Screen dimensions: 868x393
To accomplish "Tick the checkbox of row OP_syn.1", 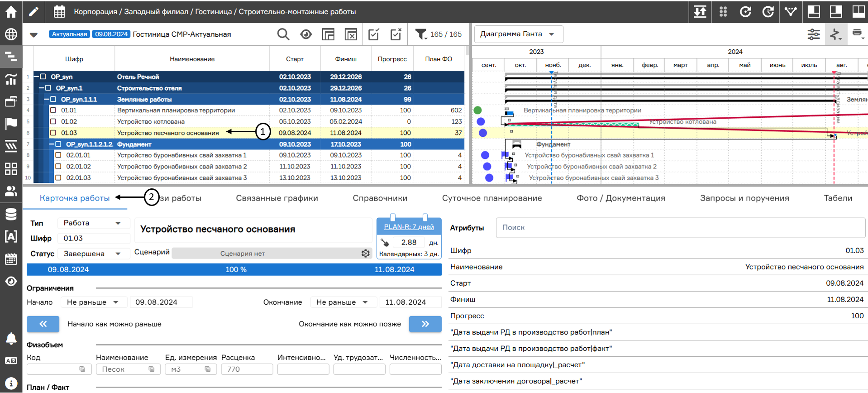I will point(48,88).
